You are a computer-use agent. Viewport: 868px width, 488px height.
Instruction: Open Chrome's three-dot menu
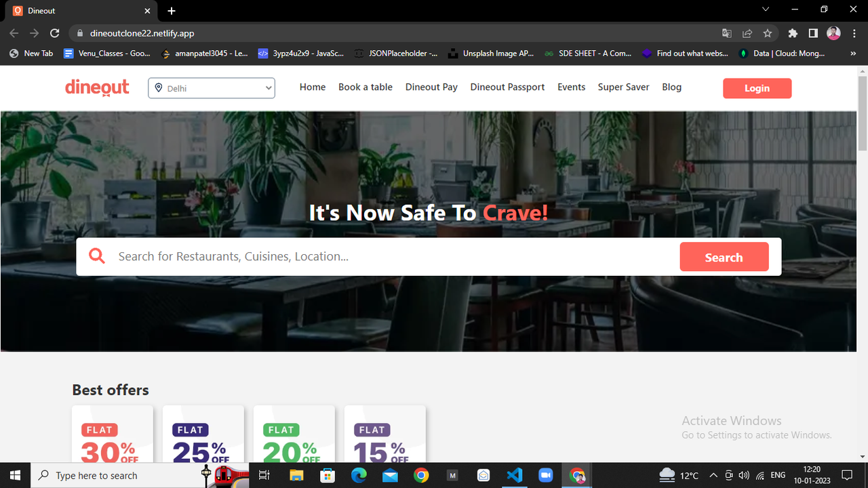point(854,33)
